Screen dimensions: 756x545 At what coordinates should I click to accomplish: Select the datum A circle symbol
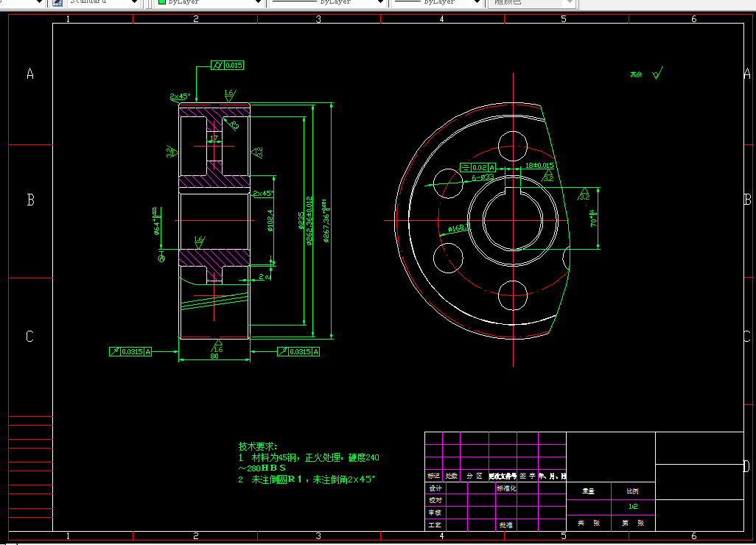tap(161, 259)
